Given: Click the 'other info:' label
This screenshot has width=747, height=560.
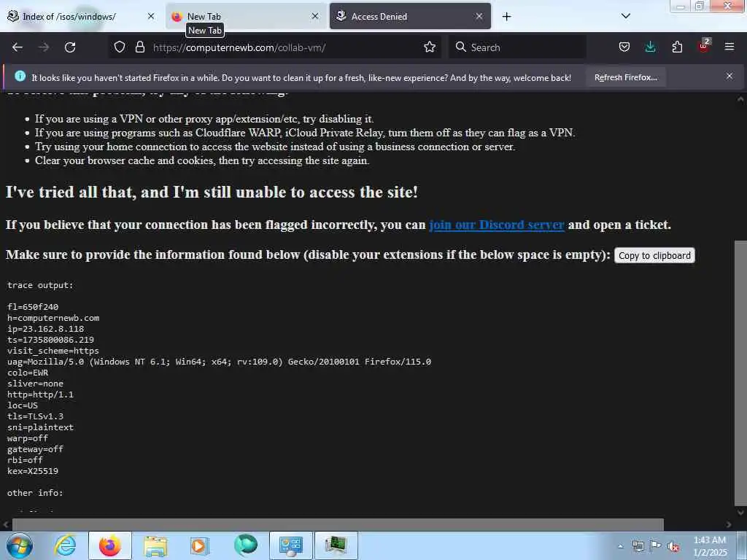Looking at the screenshot, I should 35,493.
